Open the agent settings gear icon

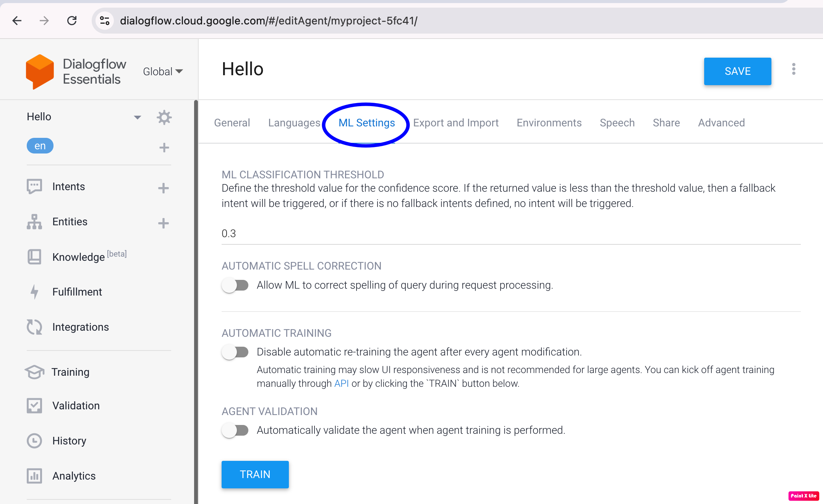point(164,117)
